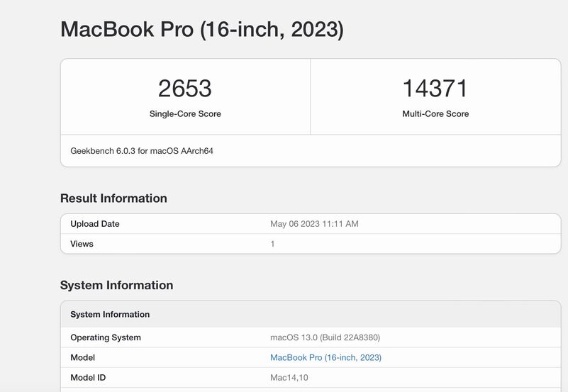Click Geekbench 6.0.3 for macOS AArch64 text
The image size is (568, 392).
[x=142, y=151]
